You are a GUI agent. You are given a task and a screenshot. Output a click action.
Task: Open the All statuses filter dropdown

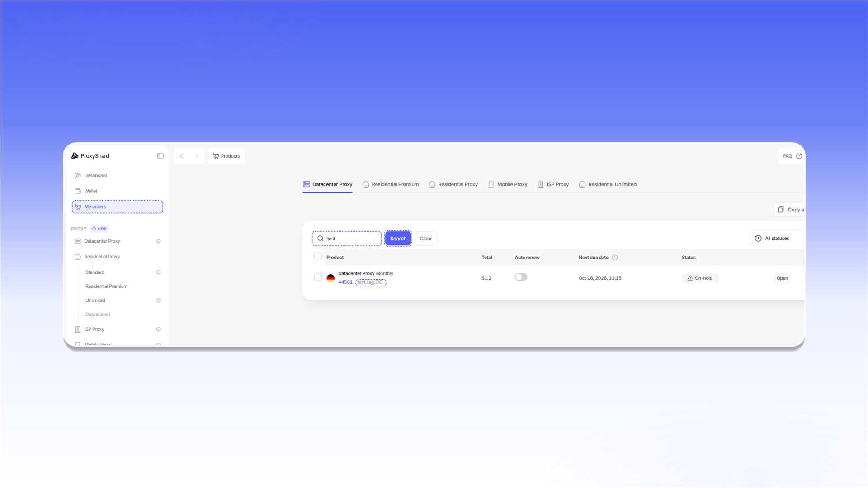[x=777, y=239]
